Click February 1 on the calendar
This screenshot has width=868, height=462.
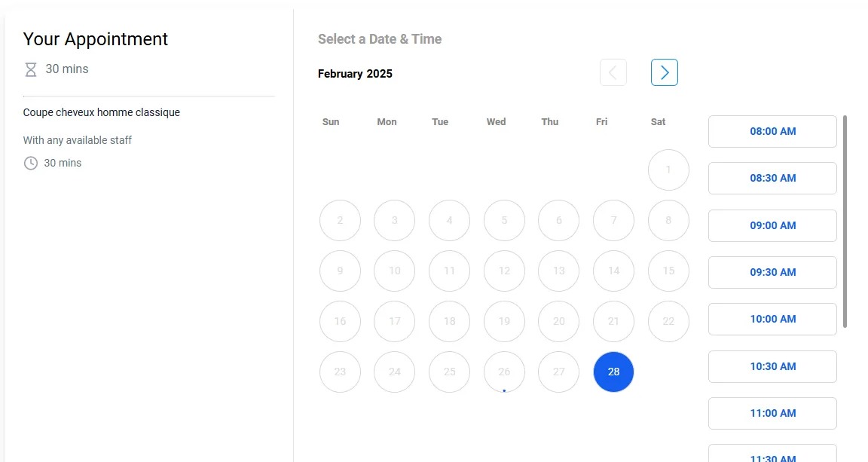pos(668,170)
